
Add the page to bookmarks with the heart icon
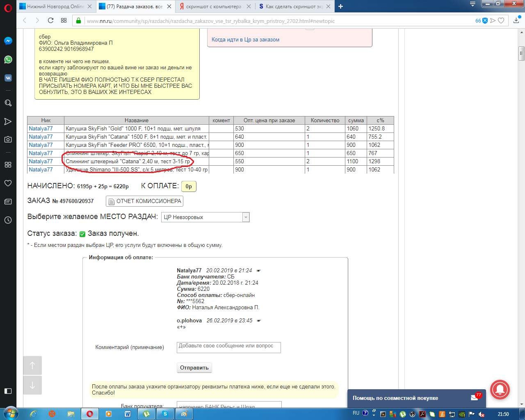501,21
